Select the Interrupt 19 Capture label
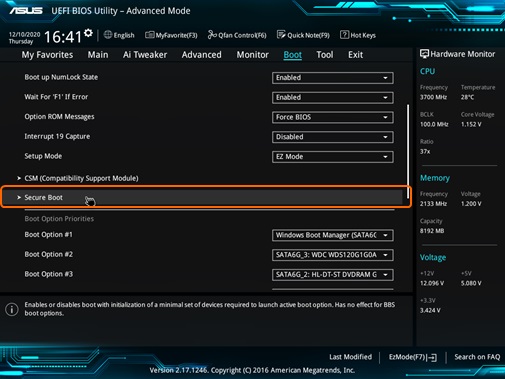This screenshot has width=505, height=379. coord(57,136)
